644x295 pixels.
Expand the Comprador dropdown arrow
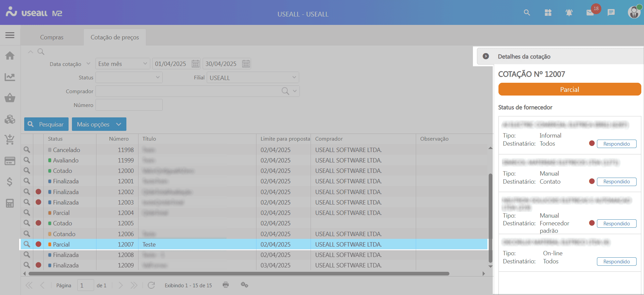point(295,91)
